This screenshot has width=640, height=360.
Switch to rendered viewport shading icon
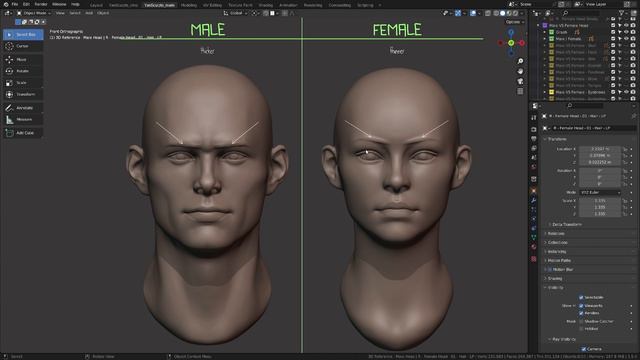[x=516, y=13]
